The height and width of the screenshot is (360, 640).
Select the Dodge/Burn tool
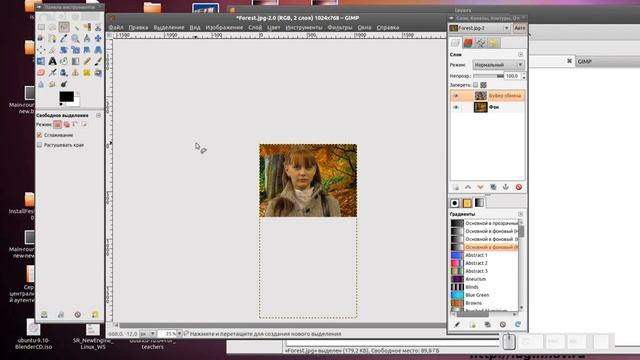64,84
